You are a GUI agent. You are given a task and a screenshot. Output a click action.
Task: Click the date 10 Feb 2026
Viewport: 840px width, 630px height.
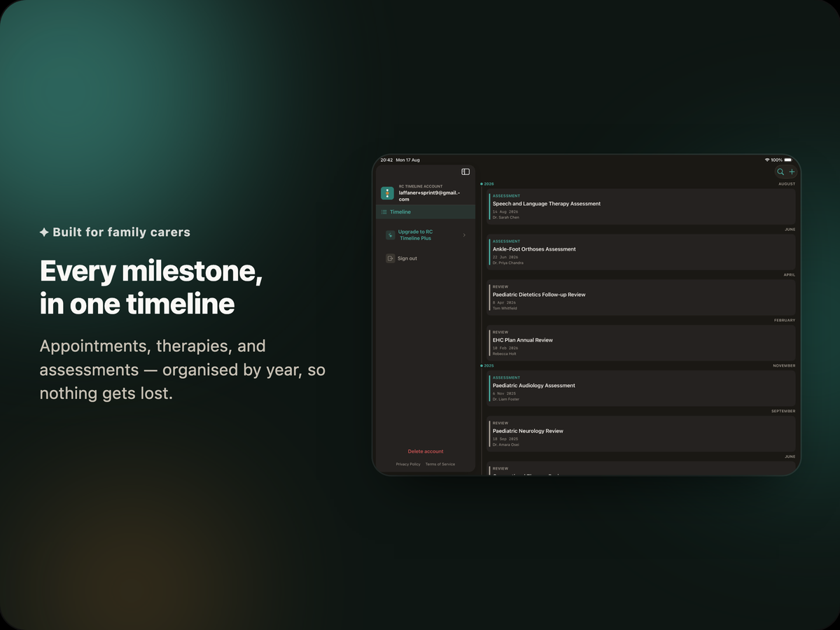point(505,348)
